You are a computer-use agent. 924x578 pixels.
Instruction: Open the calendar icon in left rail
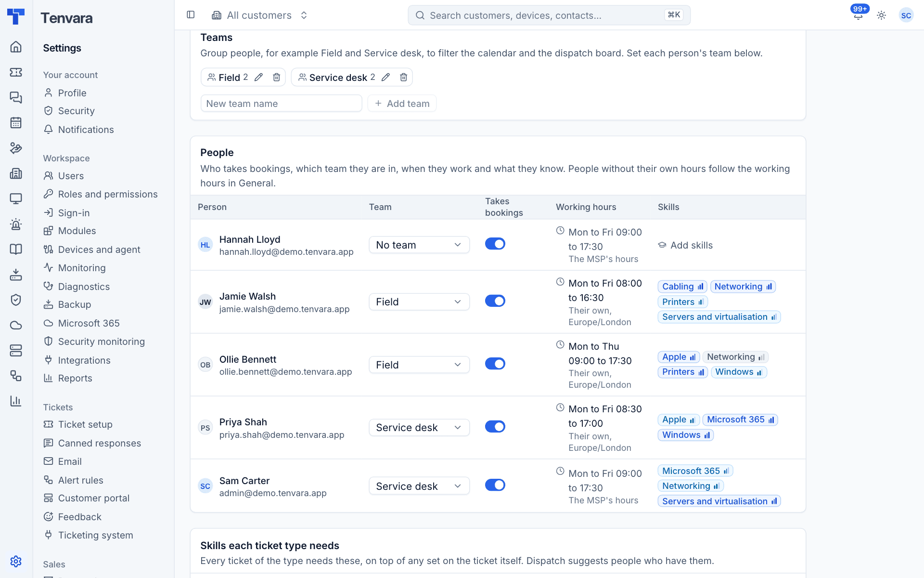click(x=16, y=123)
